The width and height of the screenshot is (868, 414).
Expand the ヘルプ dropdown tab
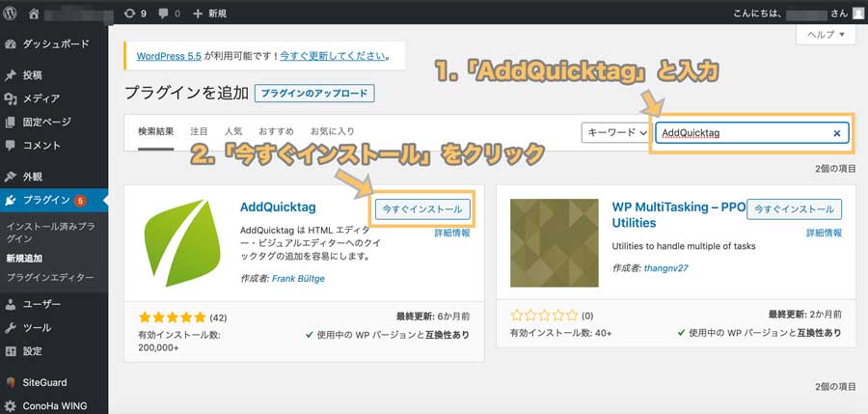[826, 35]
